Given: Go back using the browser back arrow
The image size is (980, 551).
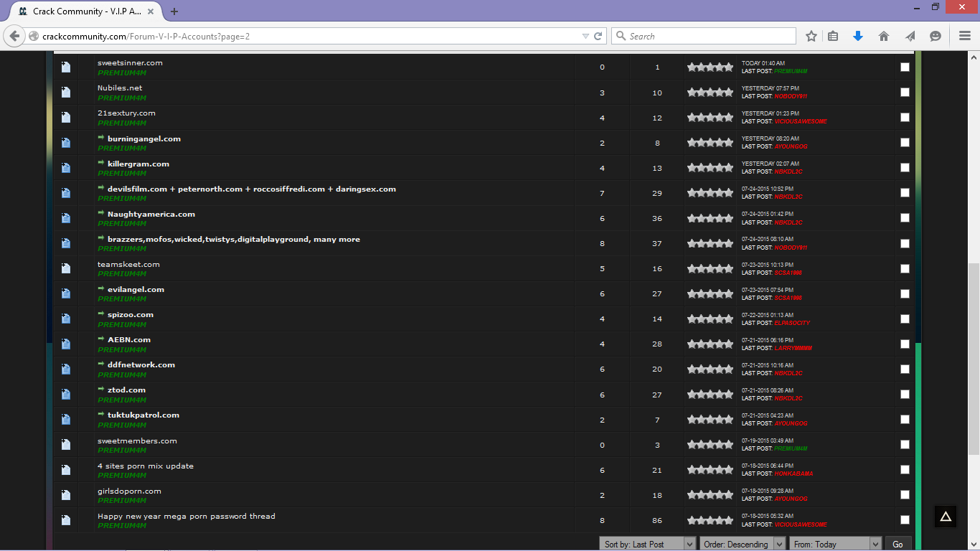Looking at the screenshot, I should 14,36.
